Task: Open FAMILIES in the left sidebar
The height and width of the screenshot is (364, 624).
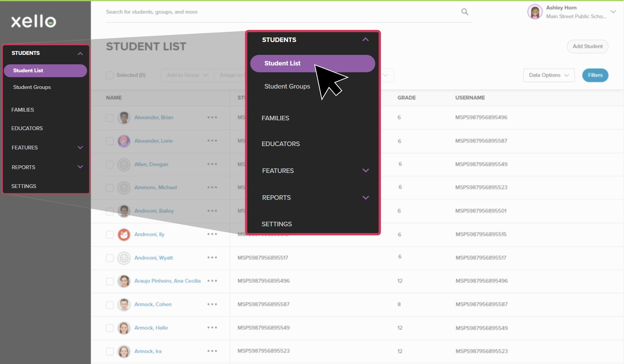Action: tap(23, 110)
